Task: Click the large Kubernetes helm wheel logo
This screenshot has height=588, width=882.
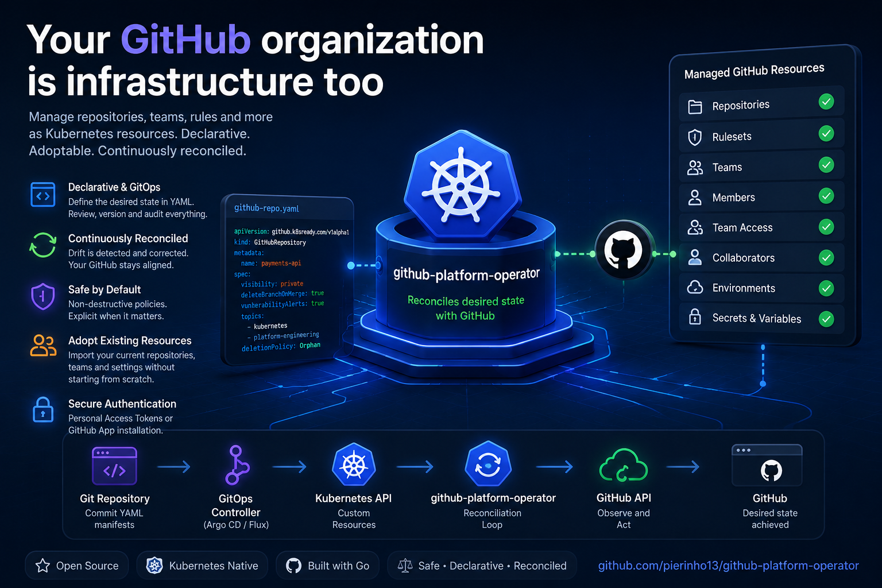Action: click(461, 186)
